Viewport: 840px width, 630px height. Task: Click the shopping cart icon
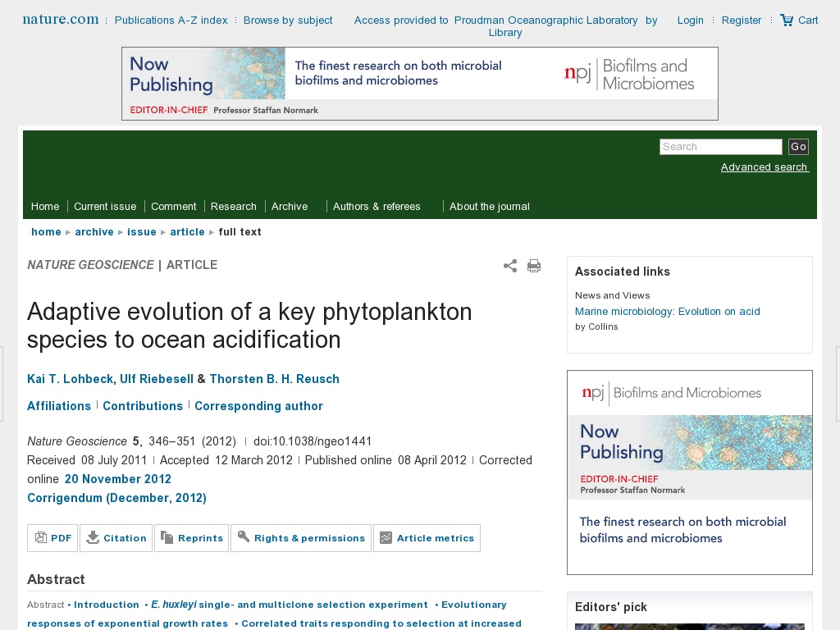click(787, 21)
